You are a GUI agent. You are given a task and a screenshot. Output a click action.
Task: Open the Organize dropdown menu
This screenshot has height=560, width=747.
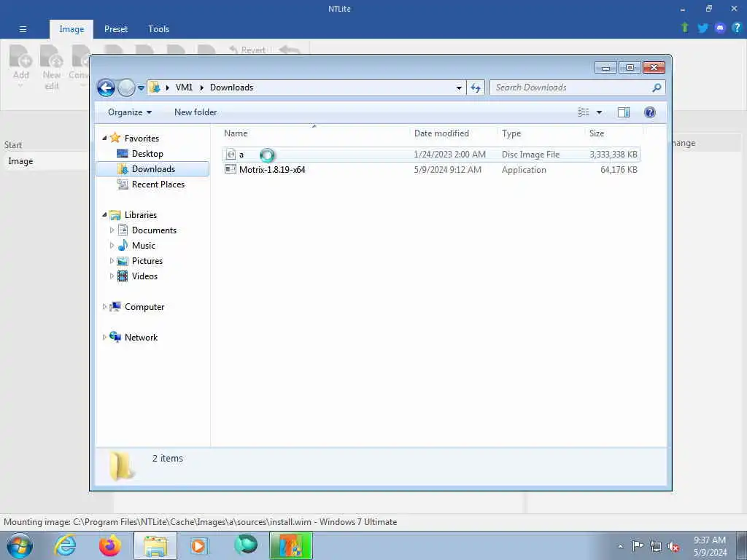[x=130, y=112]
